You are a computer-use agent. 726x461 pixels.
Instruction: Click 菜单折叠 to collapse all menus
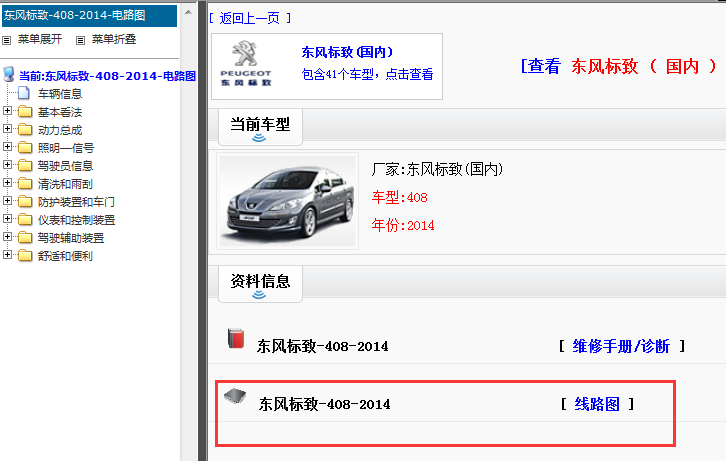click(x=114, y=39)
